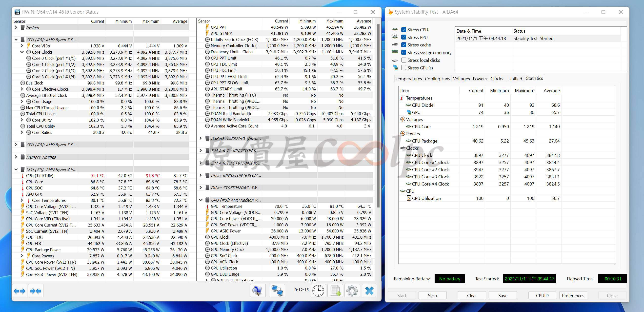Click HWiNFO collapse columns arrows icon
Image resolution: width=644 pixels, height=312 pixels.
click(36, 291)
